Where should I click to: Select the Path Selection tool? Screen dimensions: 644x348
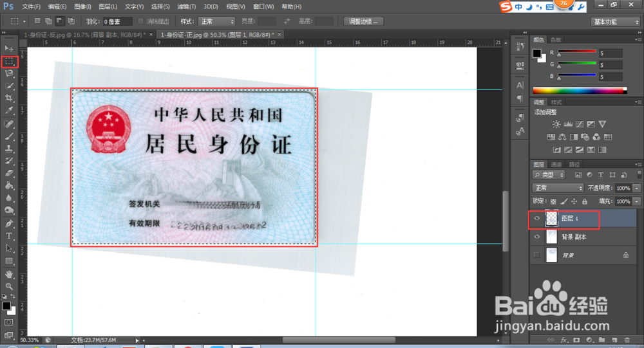[x=9, y=248]
